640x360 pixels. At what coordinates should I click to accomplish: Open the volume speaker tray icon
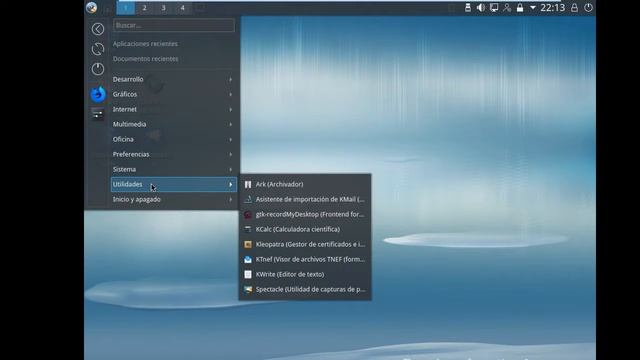click(x=481, y=7)
